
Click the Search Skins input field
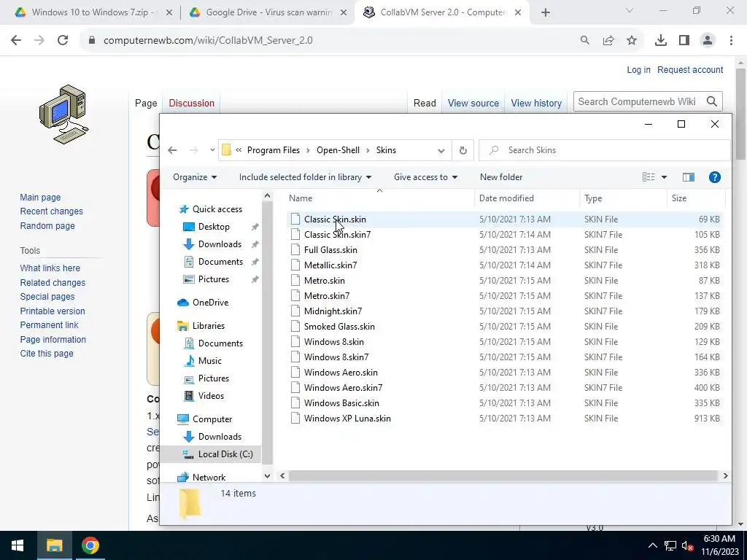(x=605, y=150)
